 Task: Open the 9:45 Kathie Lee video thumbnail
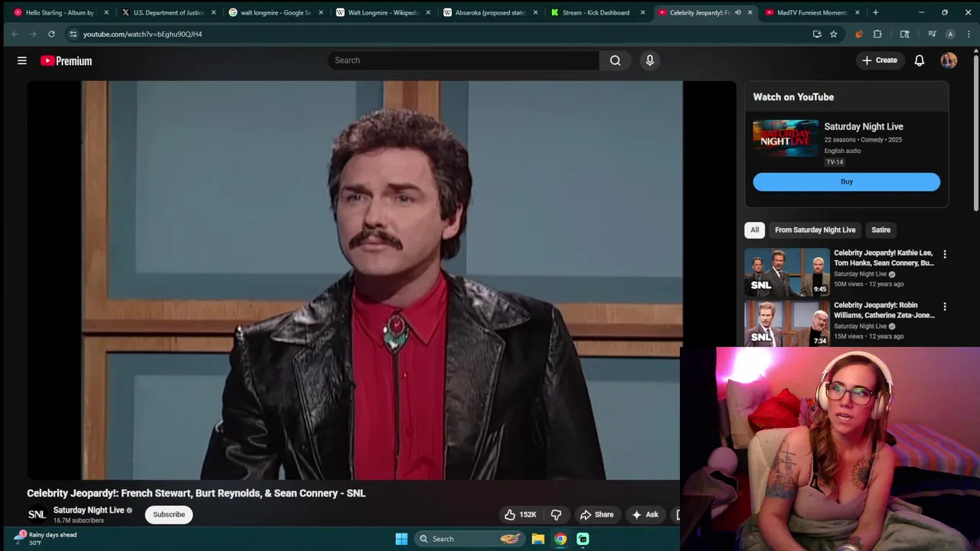(x=787, y=272)
